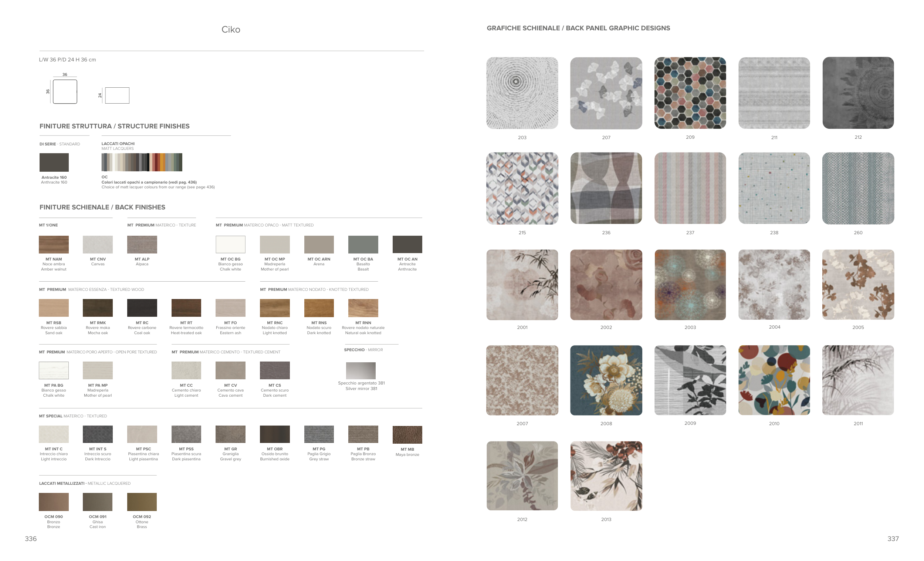Click the Silver mirror 381 swatch
924x561 pixels.
pyautogui.click(x=361, y=370)
